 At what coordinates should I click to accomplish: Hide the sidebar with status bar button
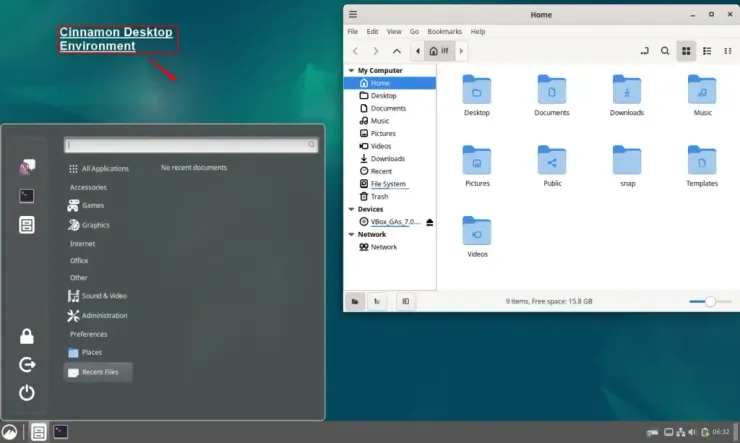[x=406, y=301]
